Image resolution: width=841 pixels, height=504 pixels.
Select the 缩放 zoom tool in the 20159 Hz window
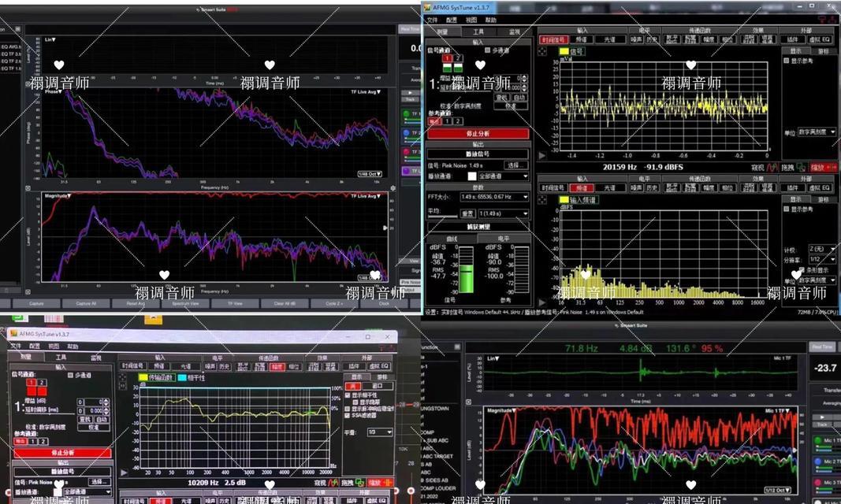[x=823, y=168]
